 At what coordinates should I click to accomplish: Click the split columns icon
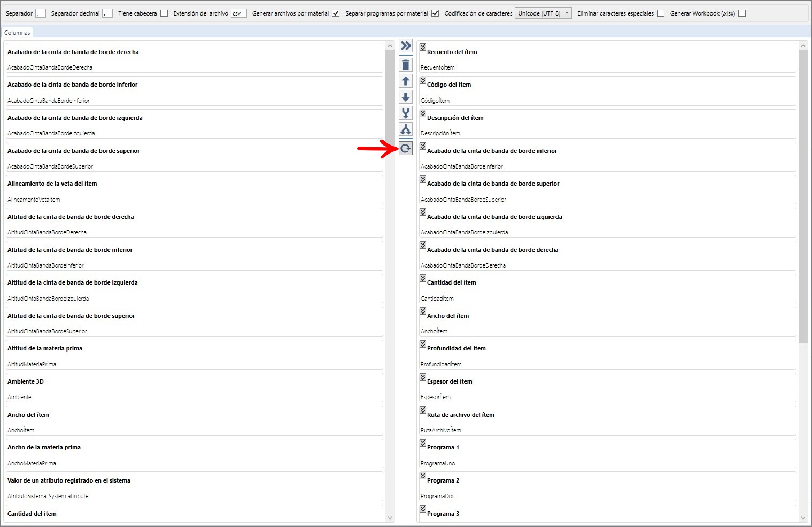[406, 129]
